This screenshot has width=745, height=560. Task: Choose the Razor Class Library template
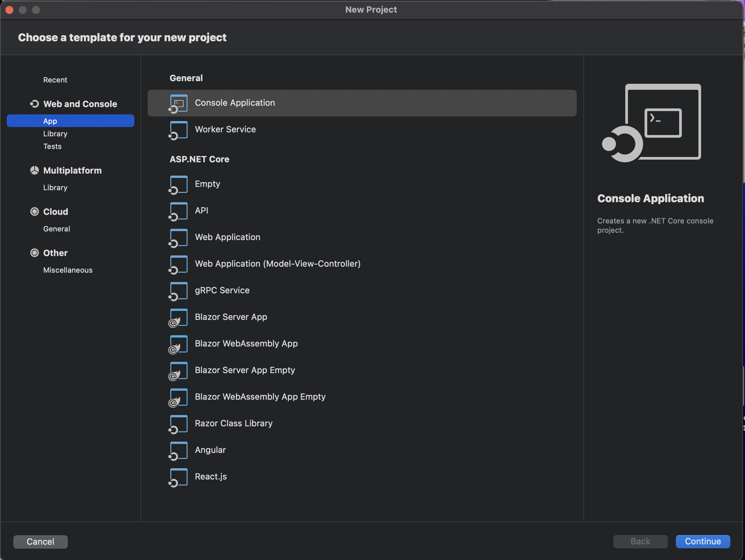pyautogui.click(x=233, y=424)
